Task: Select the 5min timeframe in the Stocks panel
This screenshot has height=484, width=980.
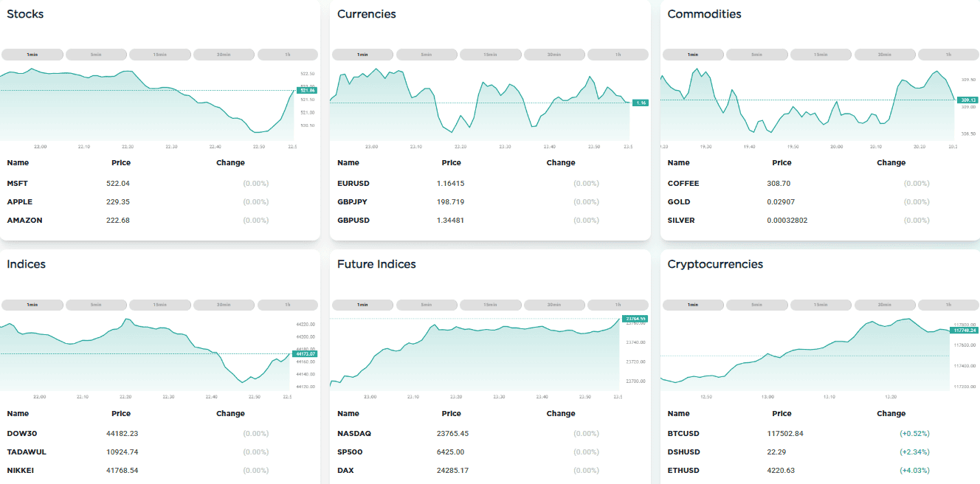Action: pos(95,54)
